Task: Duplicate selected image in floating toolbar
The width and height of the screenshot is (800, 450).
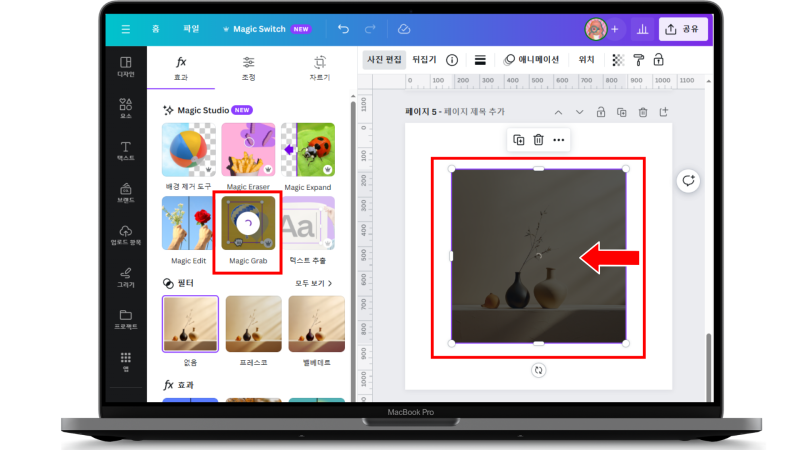Action: click(x=518, y=140)
